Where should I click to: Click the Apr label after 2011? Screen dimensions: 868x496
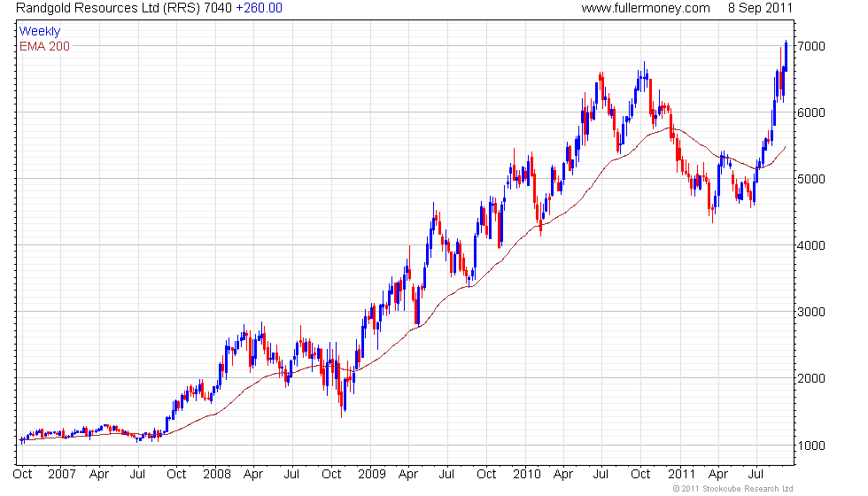tap(718, 475)
